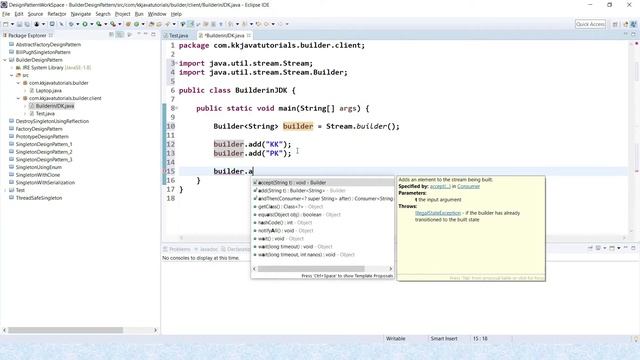Collapse the main method fold marker
Viewport: 640px width, 360px height.
[177, 108]
